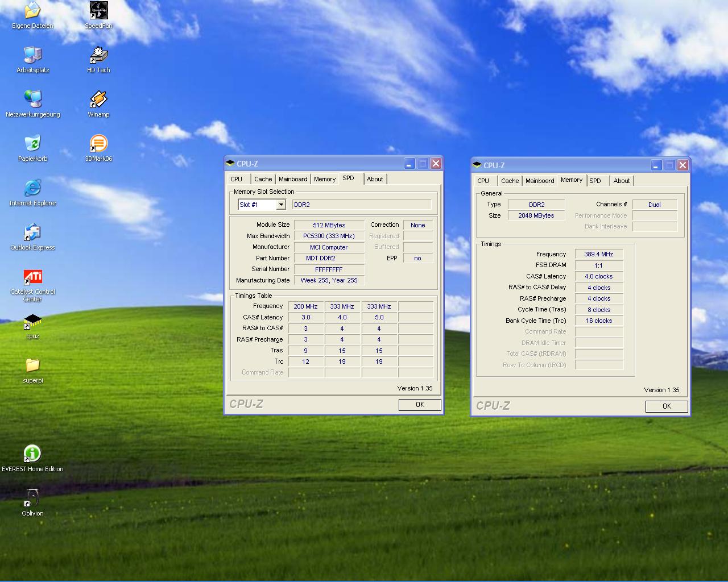
Task: Click the CAS# Latency value 4.0 clocks
Action: (x=599, y=276)
